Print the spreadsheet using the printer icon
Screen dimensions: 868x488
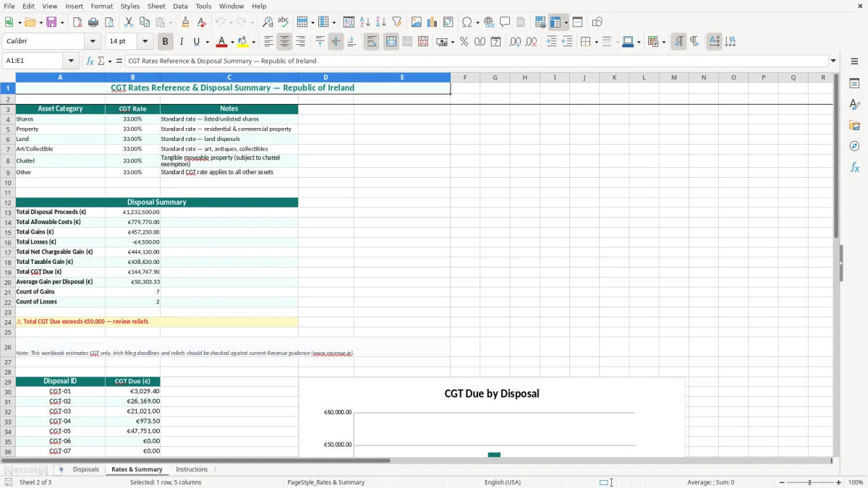93,22
